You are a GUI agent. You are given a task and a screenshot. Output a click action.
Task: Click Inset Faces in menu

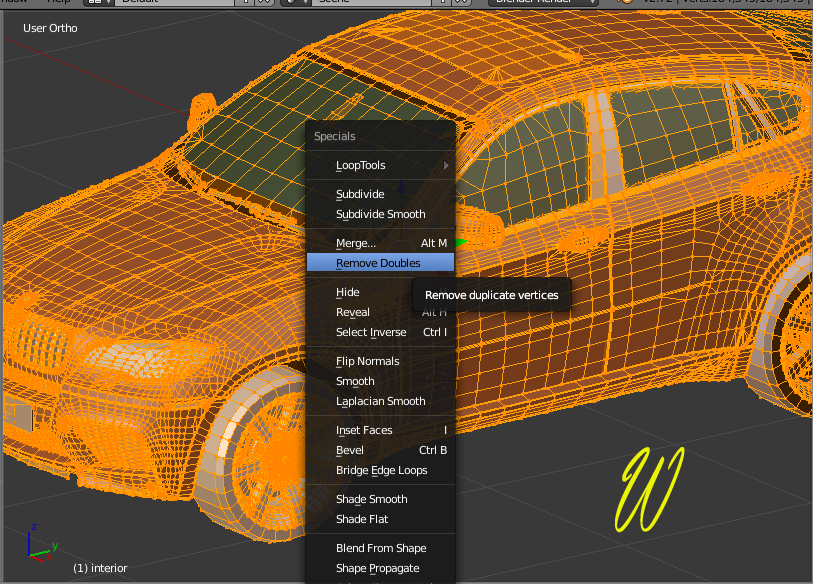tap(380, 430)
